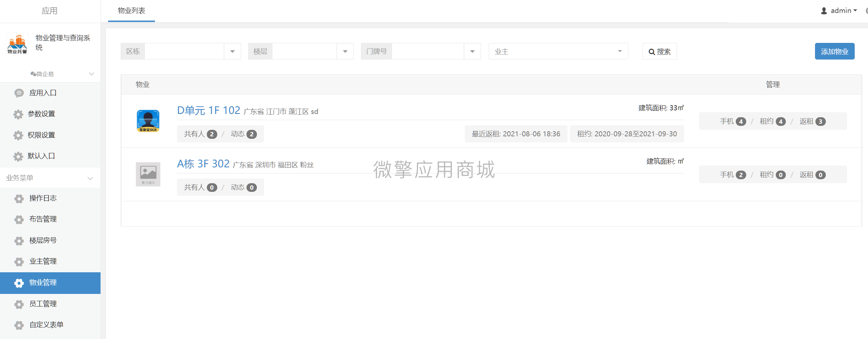Select the active 物业管理 menu item
This screenshot has width=868, height=339.
50,283
